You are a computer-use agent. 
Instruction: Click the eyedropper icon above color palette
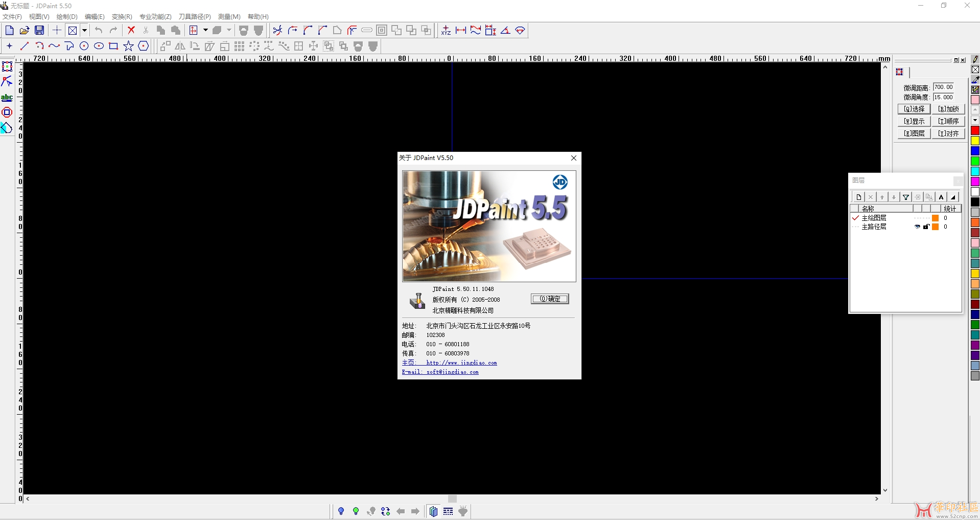(975, 80)
